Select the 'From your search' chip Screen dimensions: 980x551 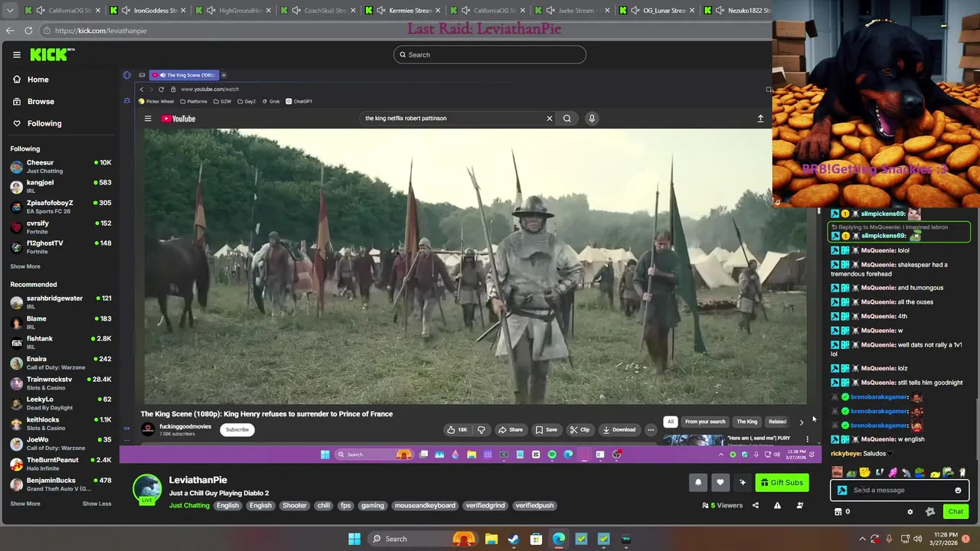(705, 422)
